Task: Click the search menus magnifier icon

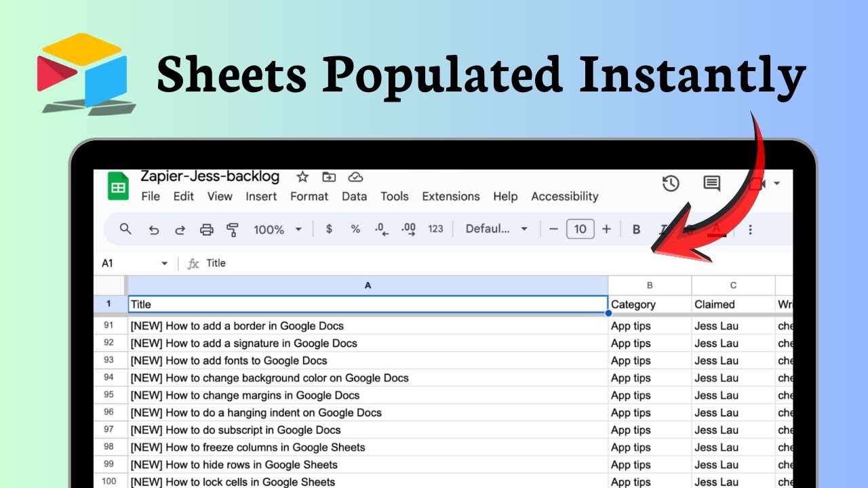Action: tap(125, 229)
